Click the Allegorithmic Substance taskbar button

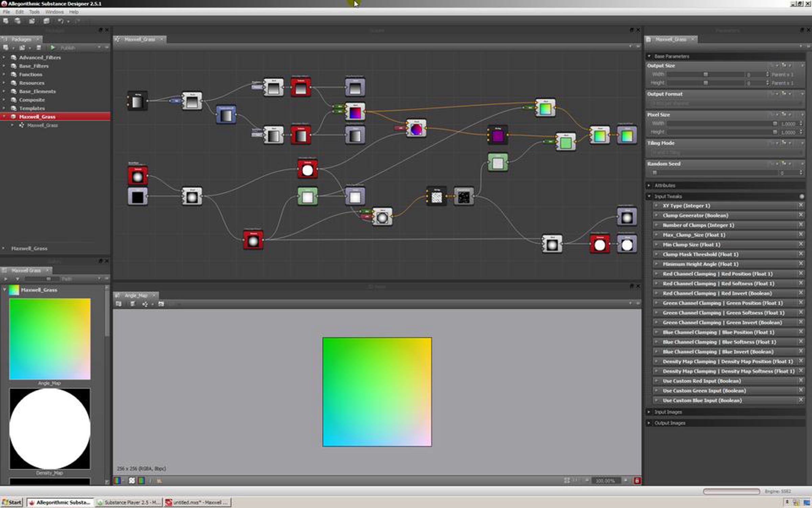(x=60, y=502)
